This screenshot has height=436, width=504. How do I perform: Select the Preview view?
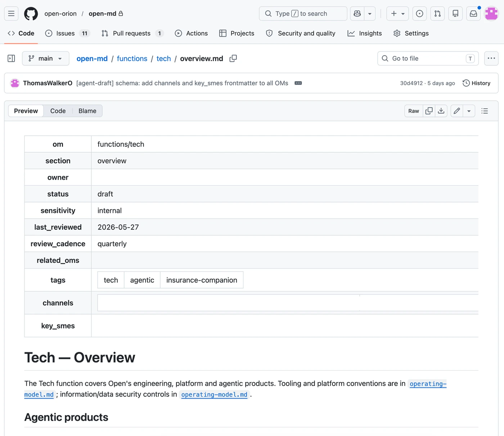click(26, 111)
